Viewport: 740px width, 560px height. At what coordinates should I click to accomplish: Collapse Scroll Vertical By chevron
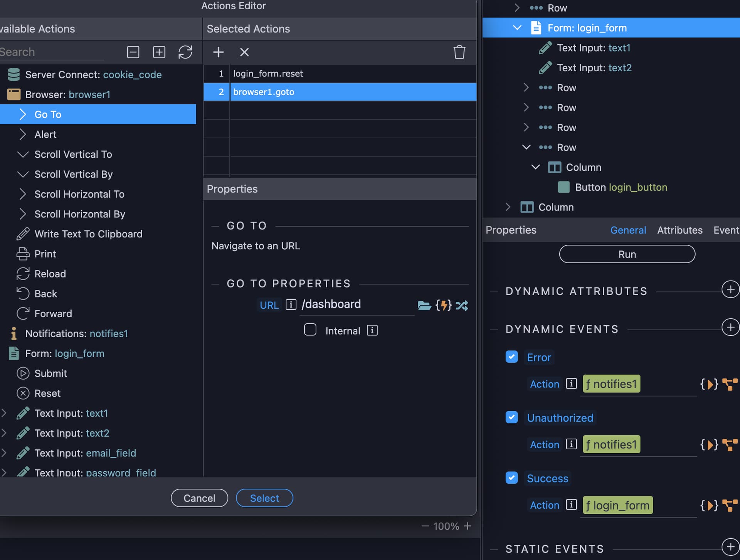click(23, 175)
